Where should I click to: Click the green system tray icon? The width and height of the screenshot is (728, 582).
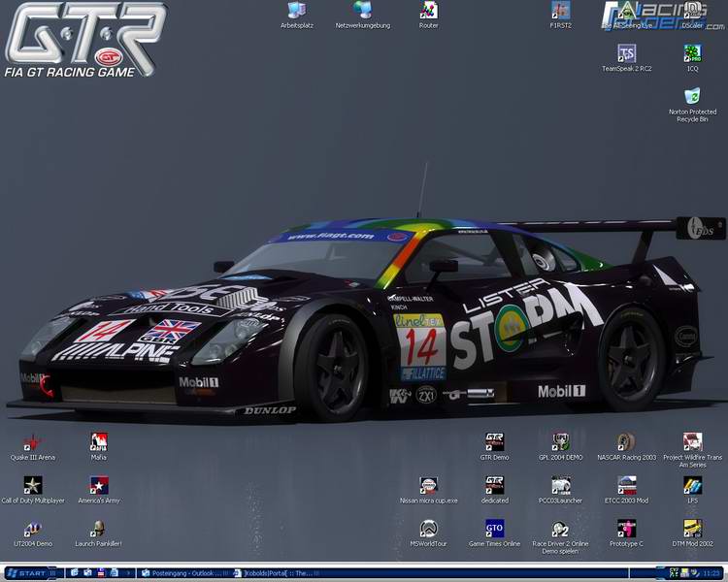[x=675, y=573]
